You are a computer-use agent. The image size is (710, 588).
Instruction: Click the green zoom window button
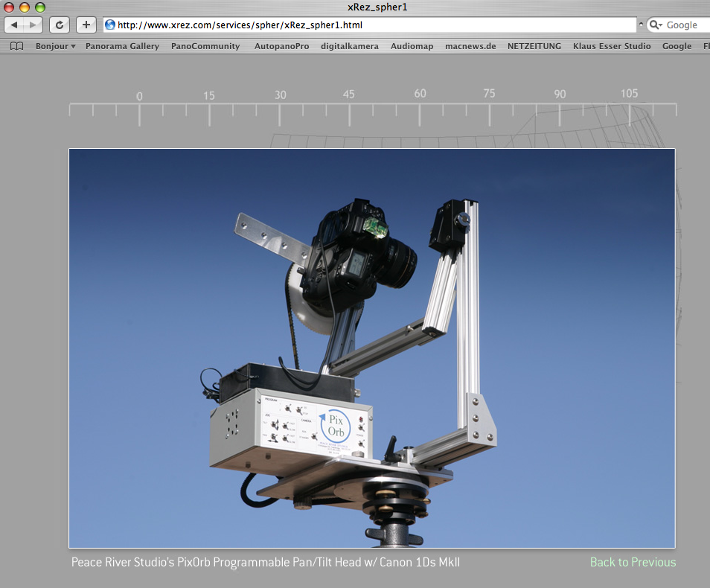click(x=39, y=7)
